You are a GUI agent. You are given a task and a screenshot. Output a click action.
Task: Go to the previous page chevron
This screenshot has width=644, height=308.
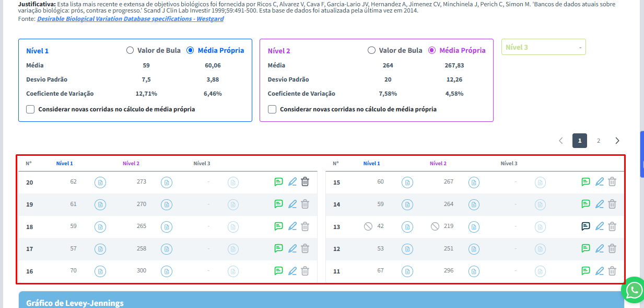click(x=561, y=141)
